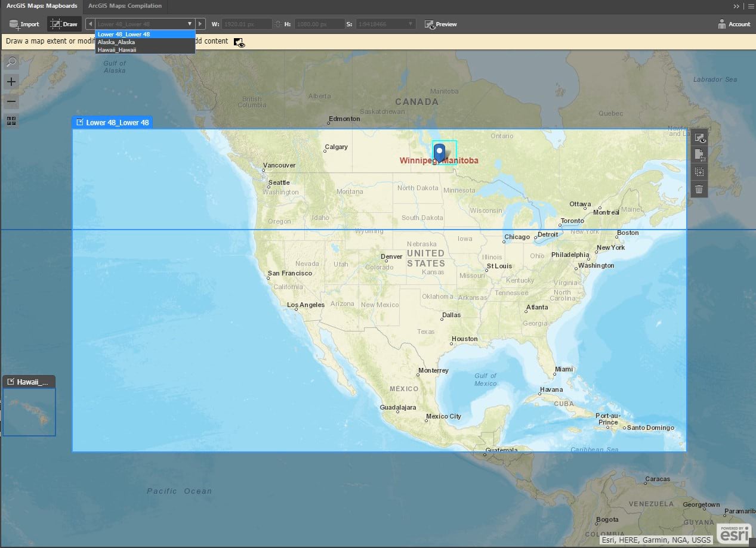This screenshot has width=756, height=548.
Task: Switch to the ArcGIS Maps Compilation tab
Action: click(125, 7)
